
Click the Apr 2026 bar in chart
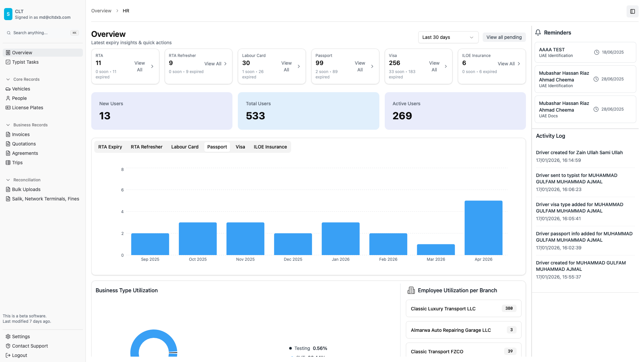click(483, 228)
